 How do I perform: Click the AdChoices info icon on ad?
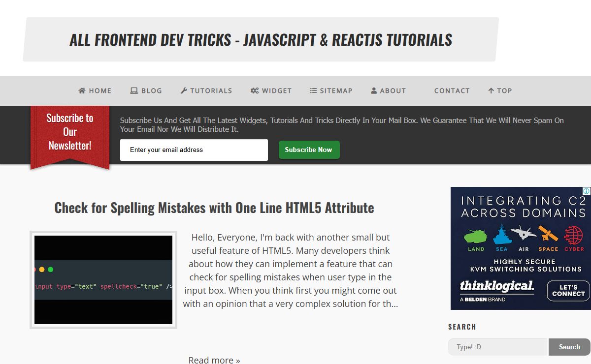[586, 191]
